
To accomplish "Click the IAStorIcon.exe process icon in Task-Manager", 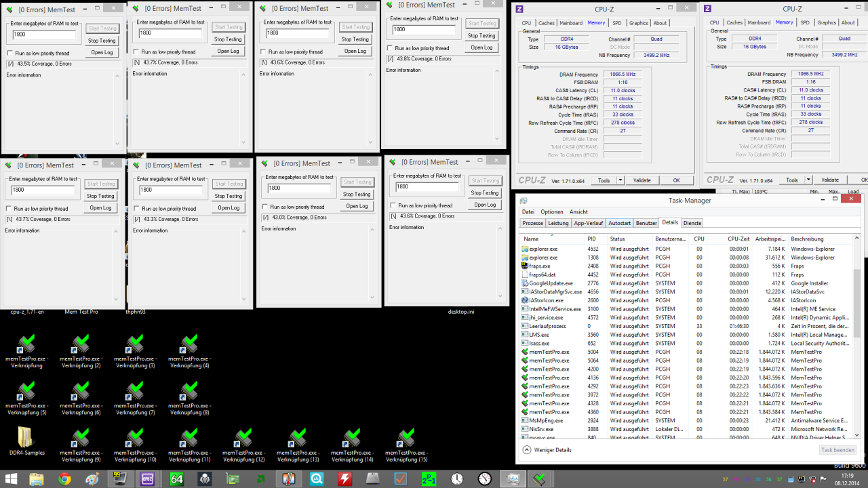I will pyautogui.click(x=524, y=300).
